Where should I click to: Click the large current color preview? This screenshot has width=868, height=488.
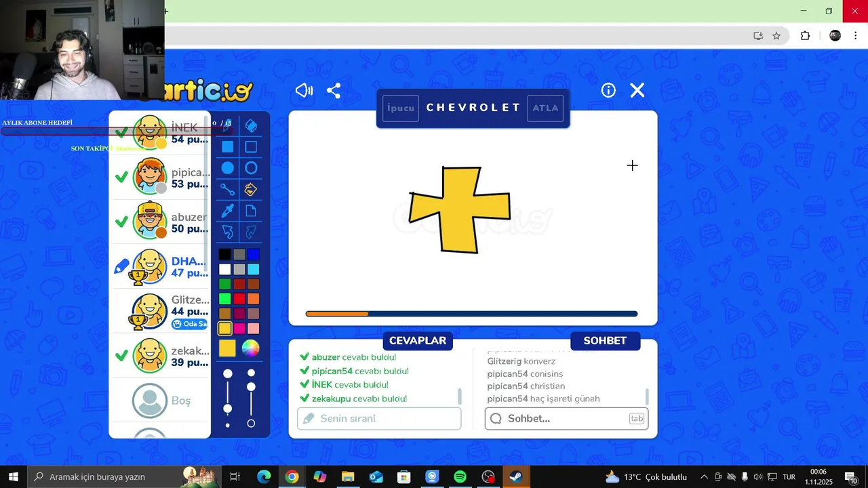227,348
